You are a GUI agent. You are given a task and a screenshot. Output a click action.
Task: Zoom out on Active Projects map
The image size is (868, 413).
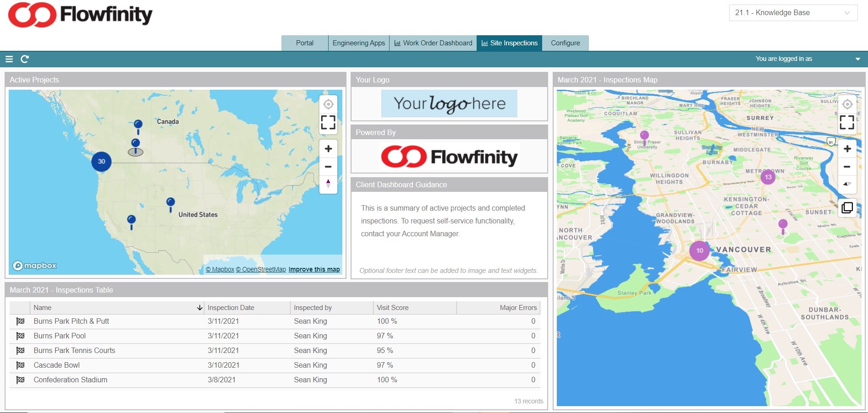coord(328,167)
